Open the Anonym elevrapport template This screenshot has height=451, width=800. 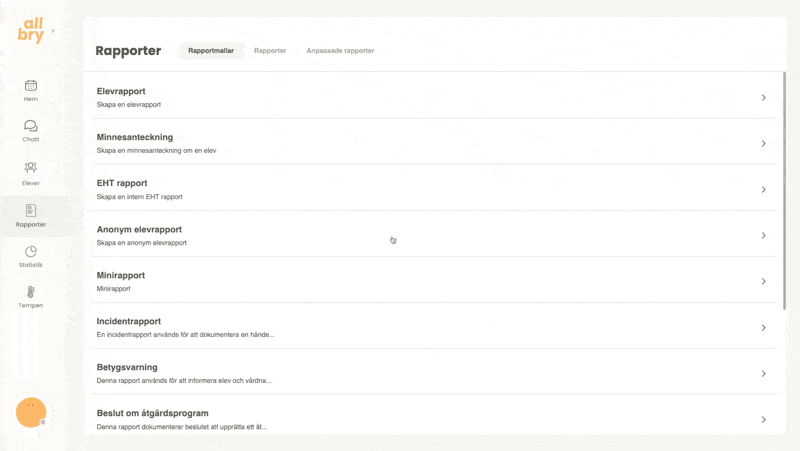pos(139,230)
